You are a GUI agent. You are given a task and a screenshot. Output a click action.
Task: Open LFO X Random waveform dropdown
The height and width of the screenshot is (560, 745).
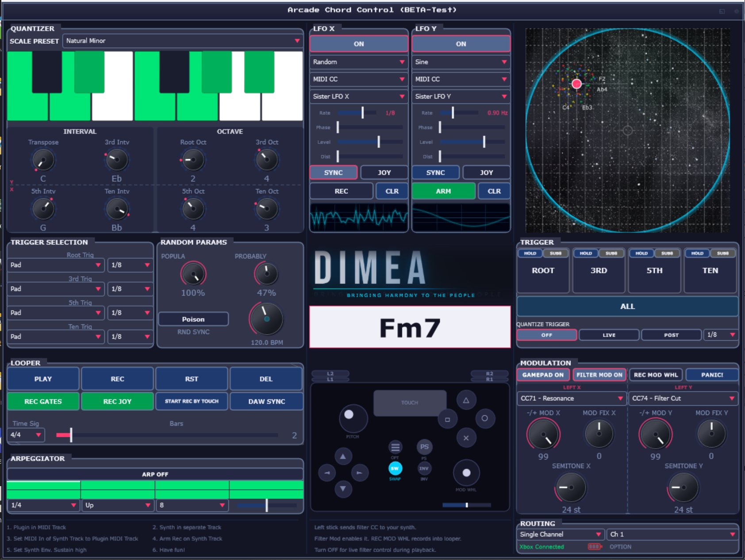tap(359, 62)
